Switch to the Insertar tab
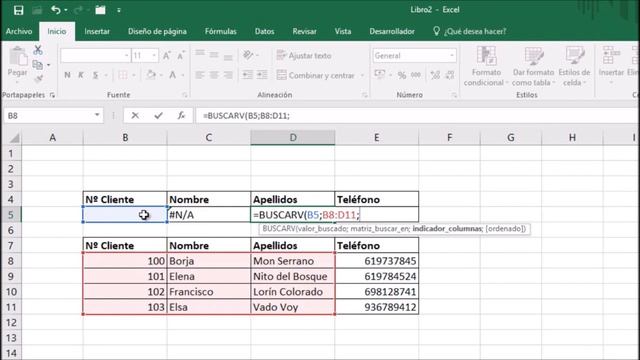Screen dimensions: 640x360 (x=97, y=31)
